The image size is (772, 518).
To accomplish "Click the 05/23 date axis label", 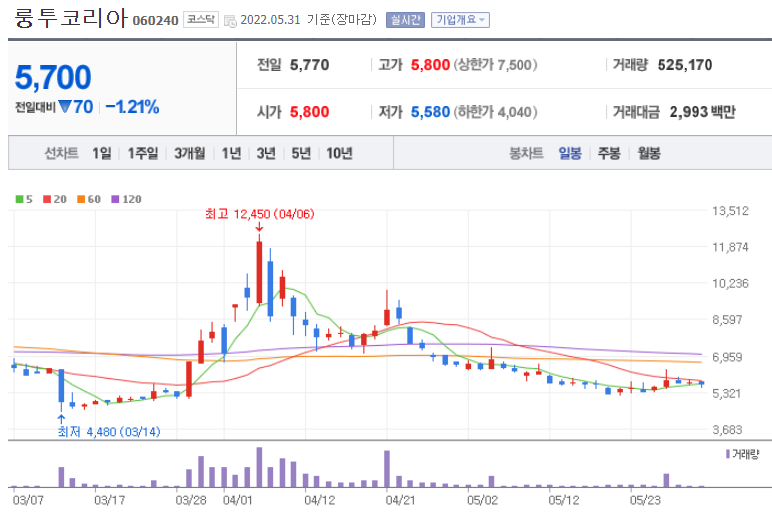I will [x=645, y=500].
